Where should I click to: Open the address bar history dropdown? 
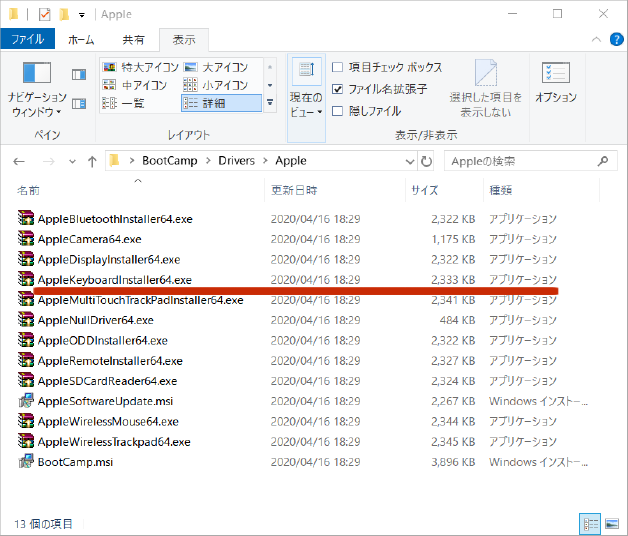point(409,161)
